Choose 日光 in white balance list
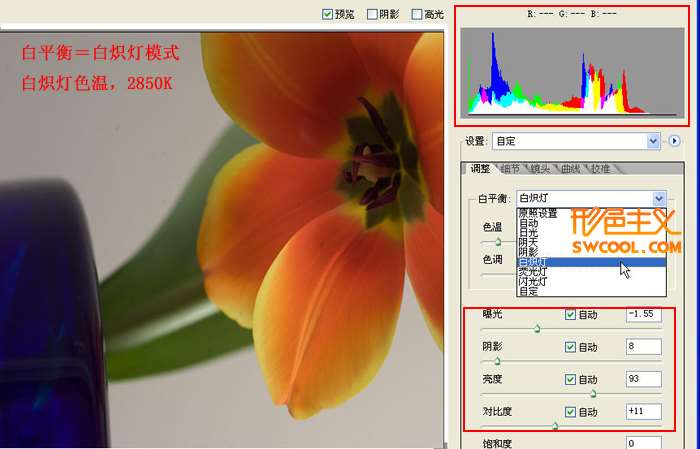 coord(591,233)
